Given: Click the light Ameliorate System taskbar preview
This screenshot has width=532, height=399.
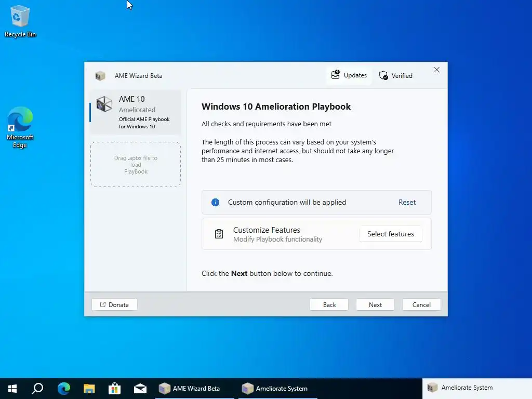Looking at the screenshot, I should pos(477,388).
